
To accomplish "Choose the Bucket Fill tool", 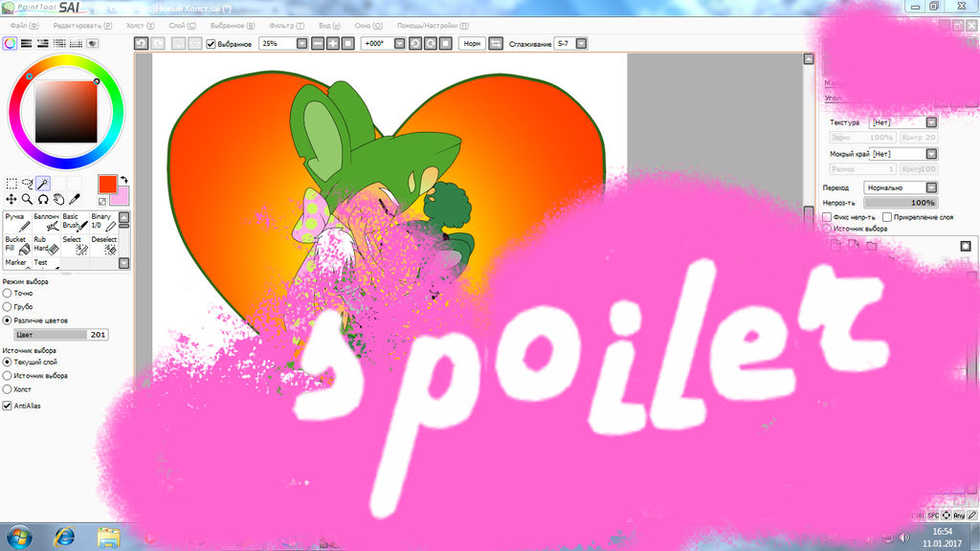I will [17, 245].
